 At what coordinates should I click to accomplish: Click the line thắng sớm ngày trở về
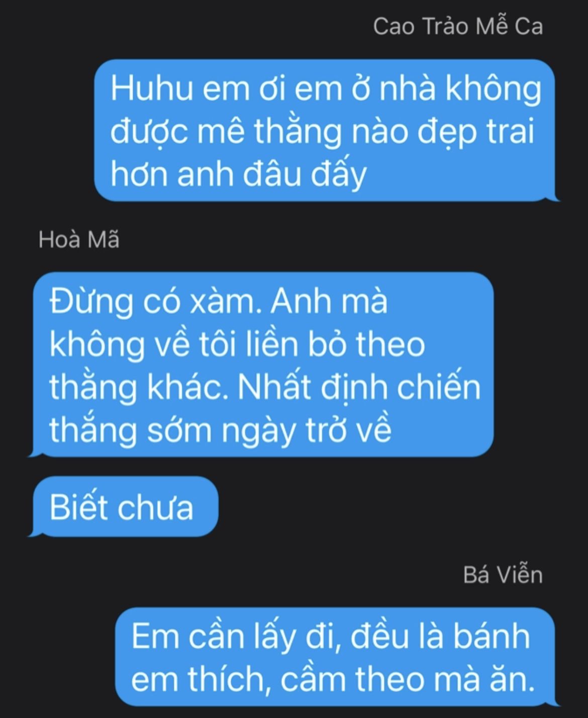[x=220, y=430]
